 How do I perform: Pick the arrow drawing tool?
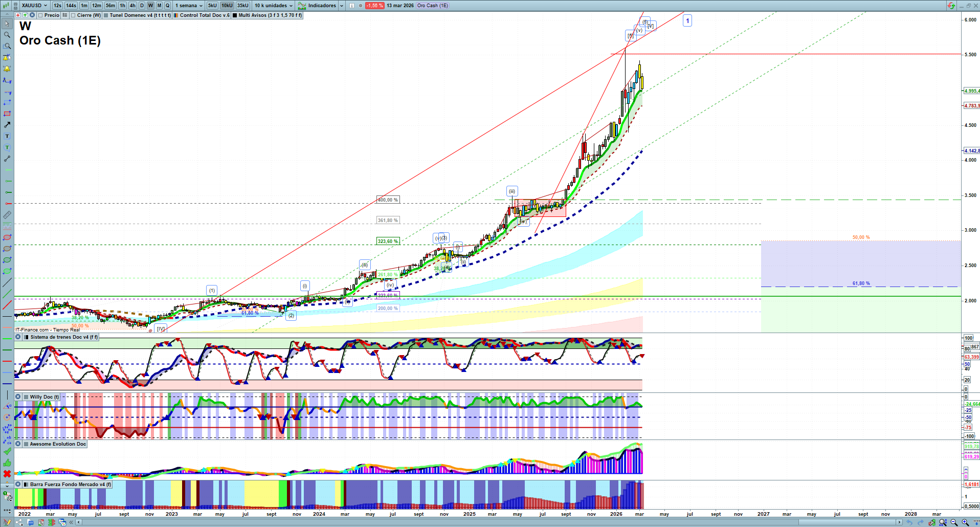click(7, 125)
